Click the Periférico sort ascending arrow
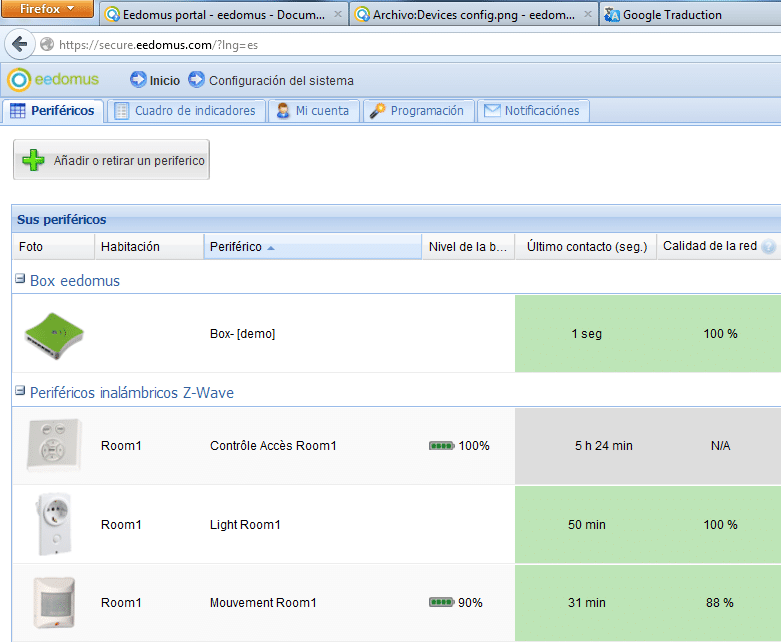The height and width of the screenshot is (642, 781). (x=271, y=248)
